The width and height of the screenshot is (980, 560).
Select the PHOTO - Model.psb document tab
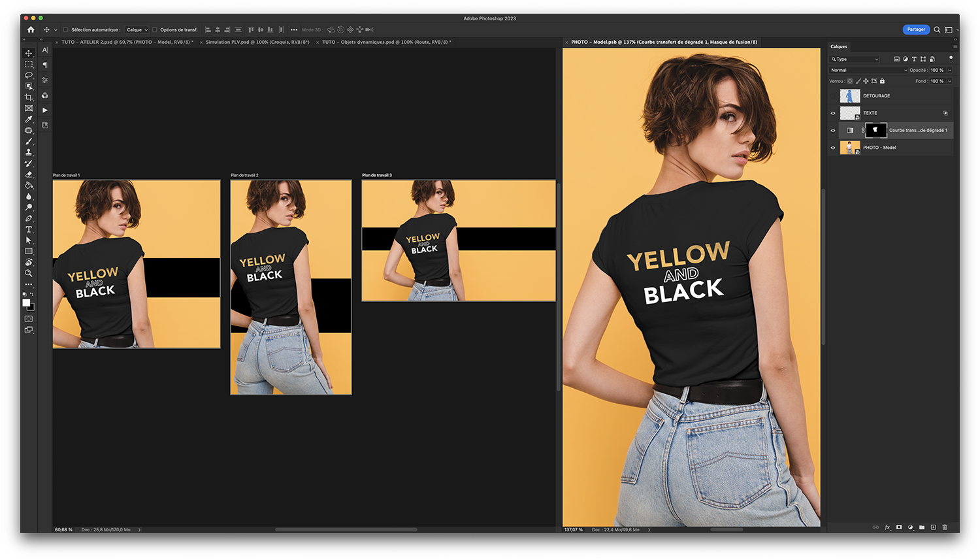[x=664, y=42]
